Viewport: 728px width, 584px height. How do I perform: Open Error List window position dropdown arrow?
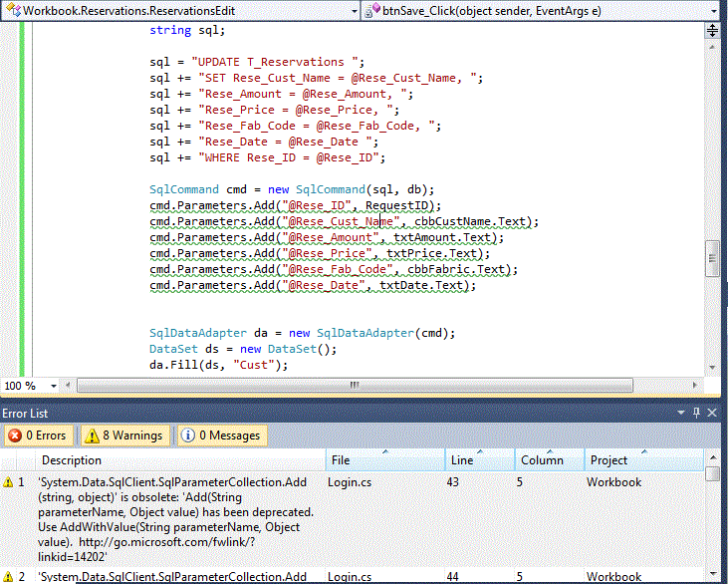point(683,413)
